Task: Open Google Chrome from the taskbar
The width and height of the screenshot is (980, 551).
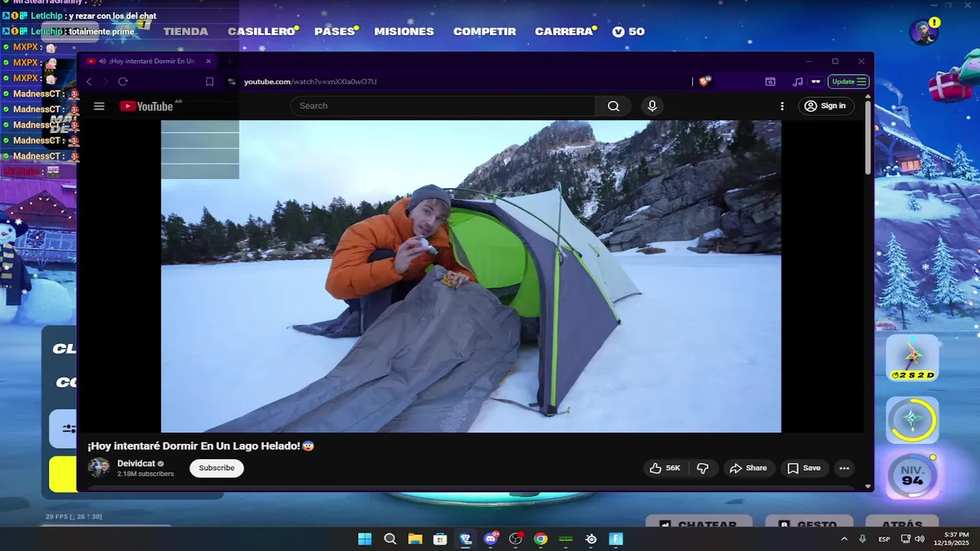Action: coord(541,539)
